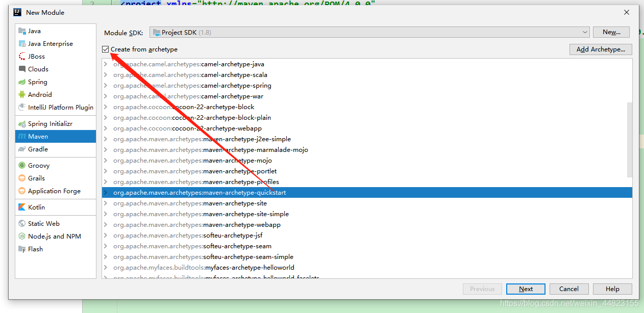Click the Add Archetype... button

point(601,49)
